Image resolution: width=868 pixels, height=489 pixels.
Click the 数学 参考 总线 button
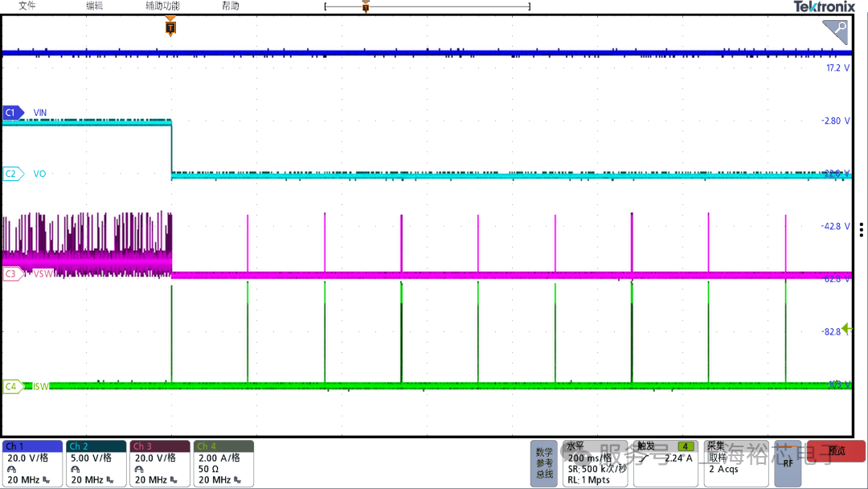point(544,463)
